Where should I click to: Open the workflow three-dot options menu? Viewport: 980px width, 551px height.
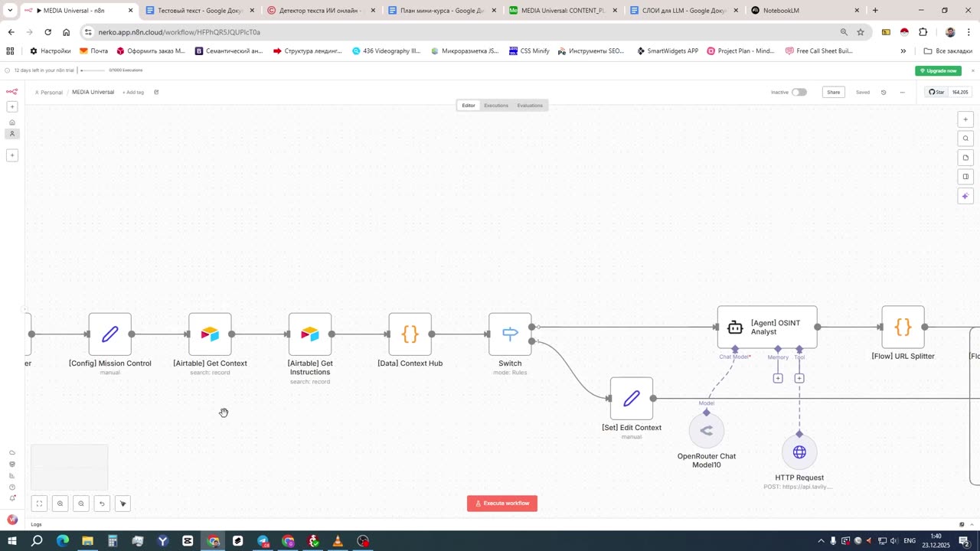(903, 93)
